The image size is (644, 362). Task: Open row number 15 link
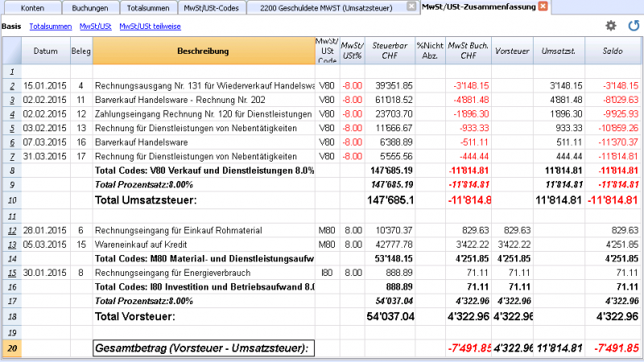pyautogui.click(x=12, y=273)
